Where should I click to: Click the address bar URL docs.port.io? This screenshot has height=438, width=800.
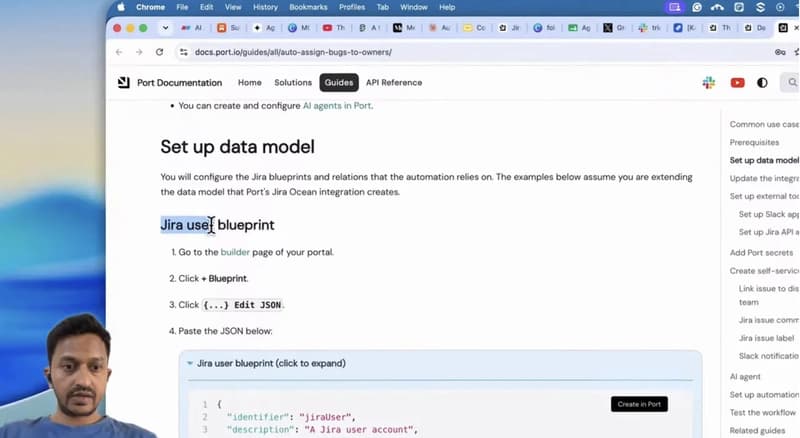click(x=293, y=52)
